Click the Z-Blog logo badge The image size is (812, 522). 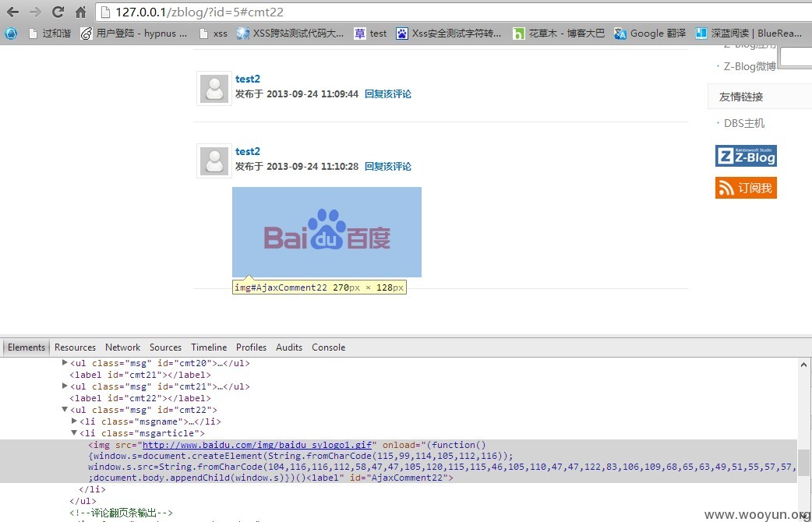tap(746, 156)
